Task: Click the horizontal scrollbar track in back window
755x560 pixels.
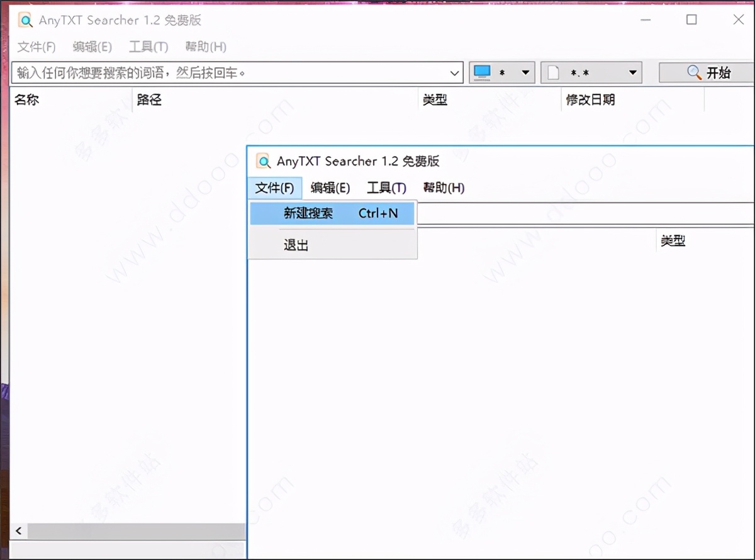Action: [x=136, y=531]
